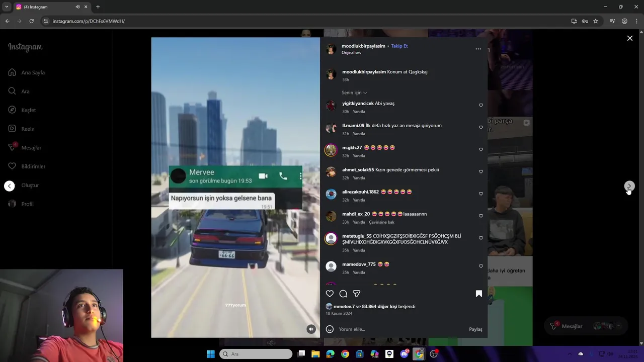Mute the tab via tab speaker icon

(77, 7)
